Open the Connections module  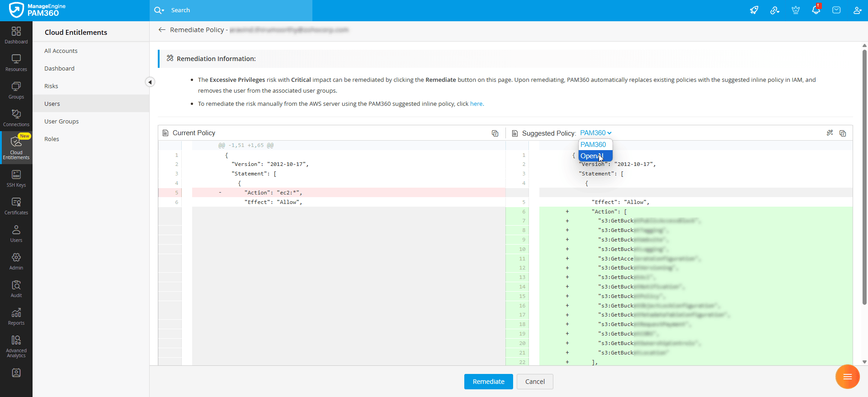click(x=16, y=118)
